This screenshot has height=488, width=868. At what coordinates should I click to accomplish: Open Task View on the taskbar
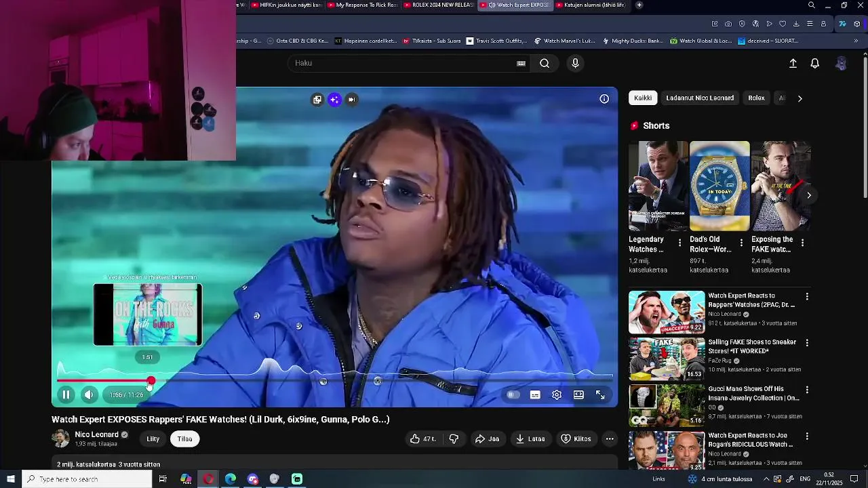pos(163,479)
